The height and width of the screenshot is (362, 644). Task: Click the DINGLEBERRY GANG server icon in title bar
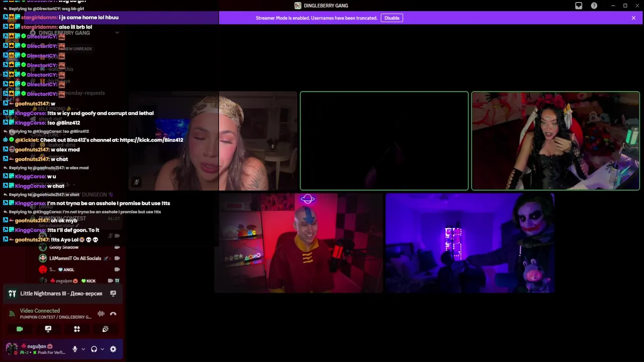(x=298, y=6)
